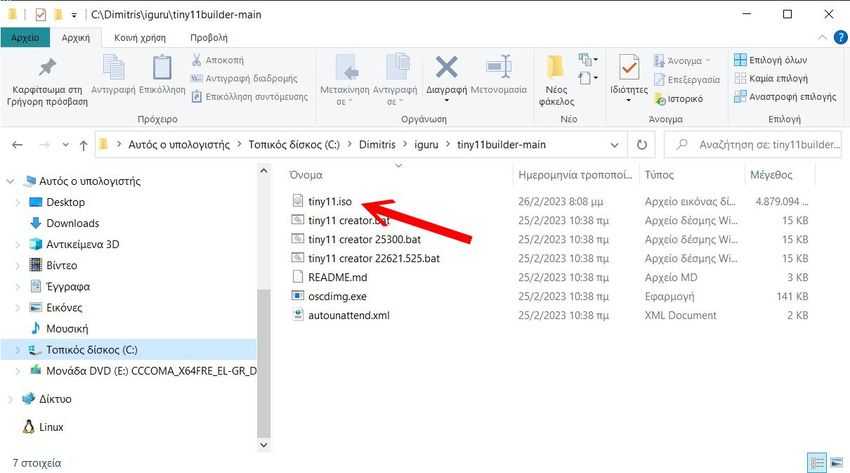Select the autounattend.xml file
850x473 pixels.
[349, 315]
